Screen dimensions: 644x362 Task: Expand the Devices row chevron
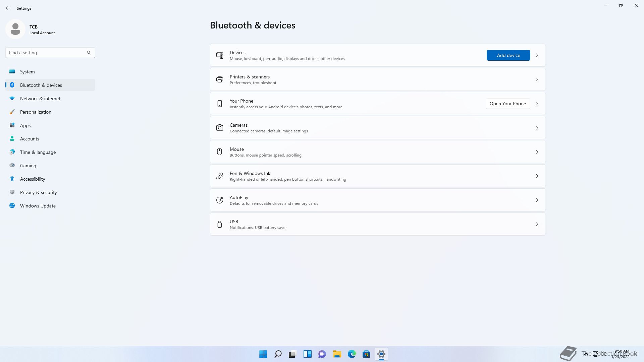pos(537,55)
